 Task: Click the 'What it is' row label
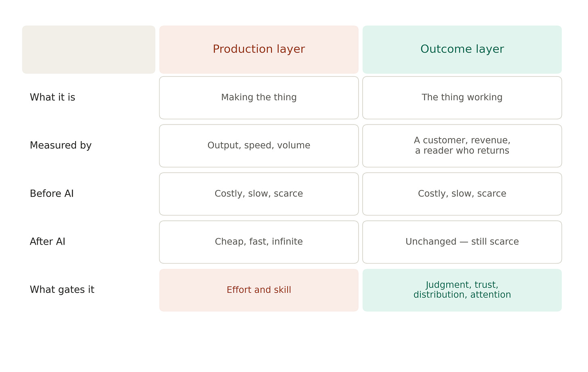52,97
